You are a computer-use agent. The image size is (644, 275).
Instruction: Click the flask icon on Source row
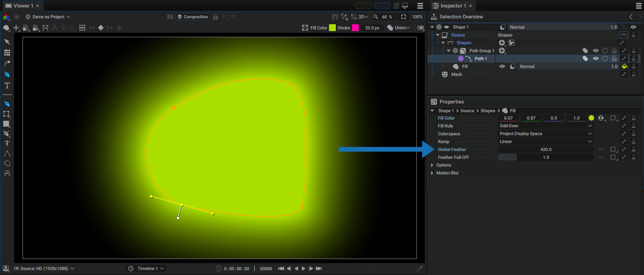[634, 35]
